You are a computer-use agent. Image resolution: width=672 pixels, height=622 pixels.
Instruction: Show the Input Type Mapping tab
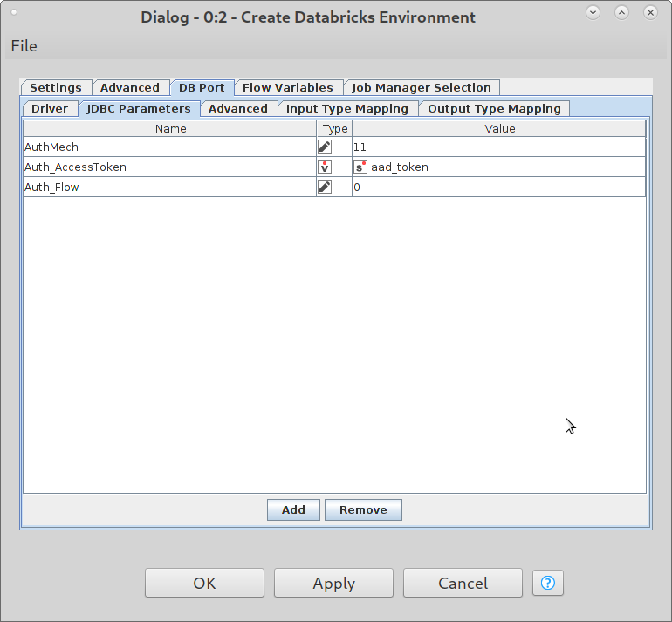[x=347, y=109]
